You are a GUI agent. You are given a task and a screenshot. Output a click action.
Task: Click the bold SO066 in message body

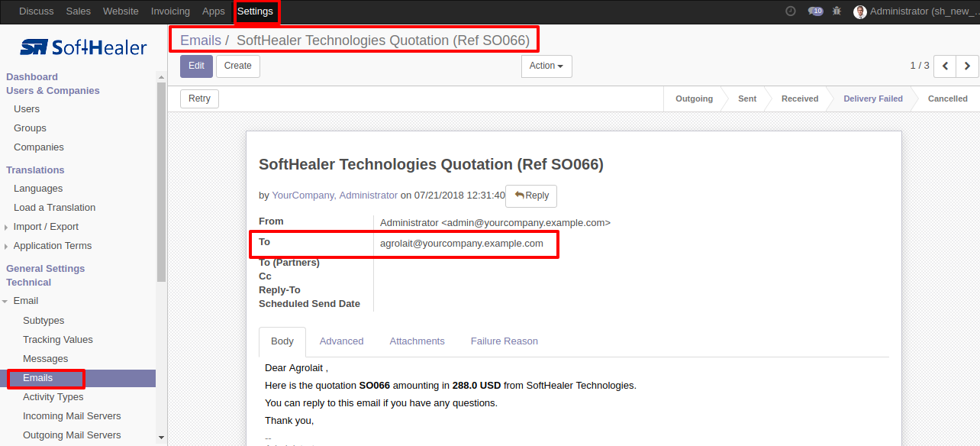click(x=375, y=386)
